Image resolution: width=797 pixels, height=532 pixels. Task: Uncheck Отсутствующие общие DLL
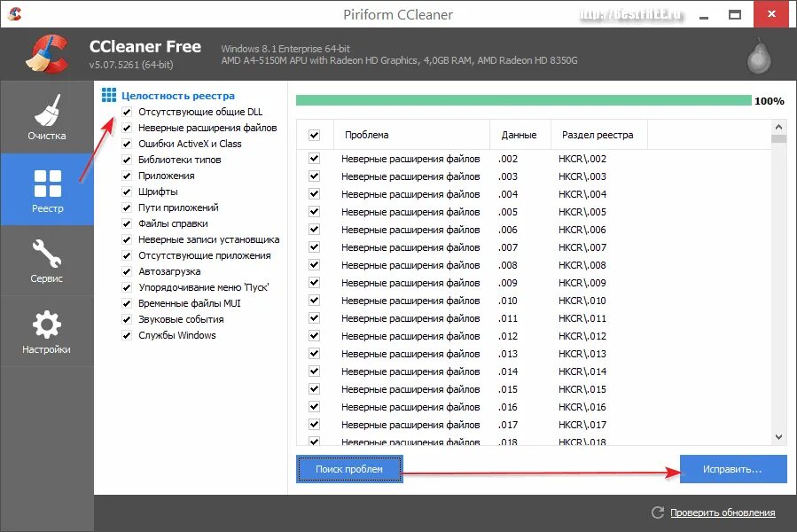click(127, 112)
